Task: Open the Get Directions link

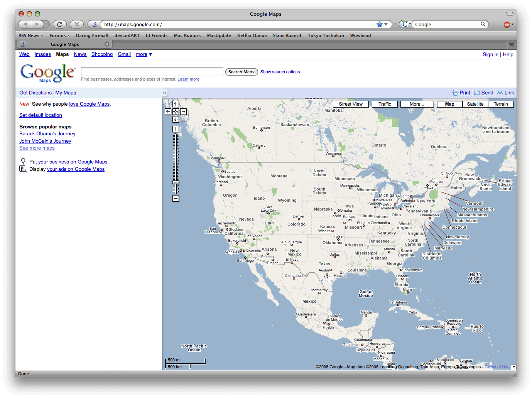Action: point(35,93)
